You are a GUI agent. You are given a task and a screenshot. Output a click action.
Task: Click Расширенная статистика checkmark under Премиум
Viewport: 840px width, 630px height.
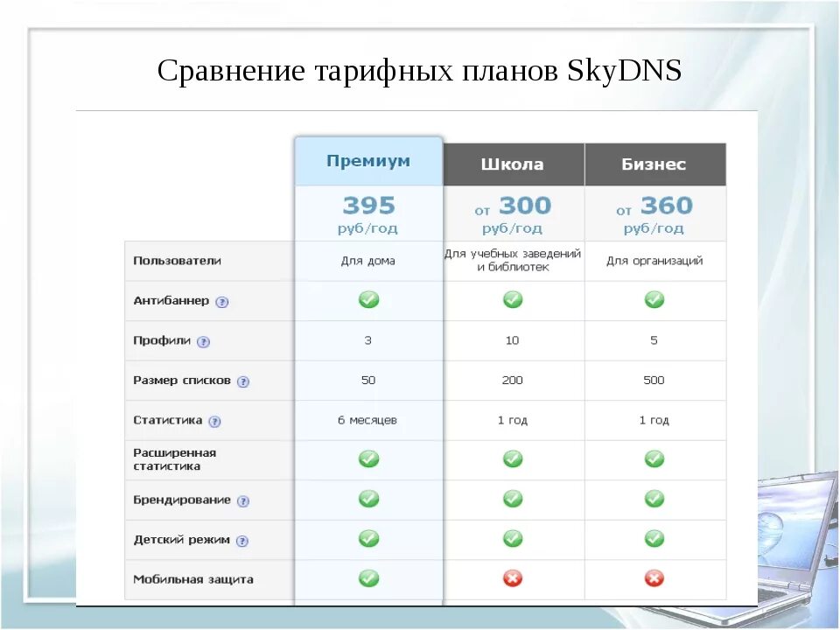tap(368, 458)
